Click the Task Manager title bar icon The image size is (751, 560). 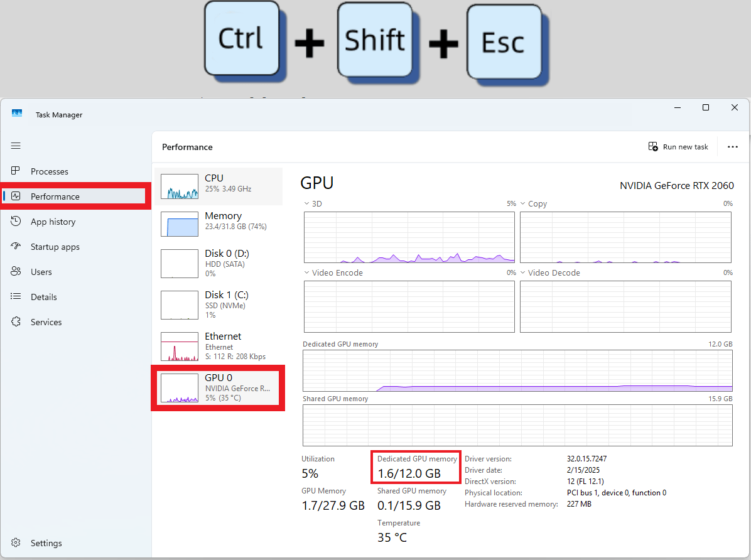click(x=17, y=114)
